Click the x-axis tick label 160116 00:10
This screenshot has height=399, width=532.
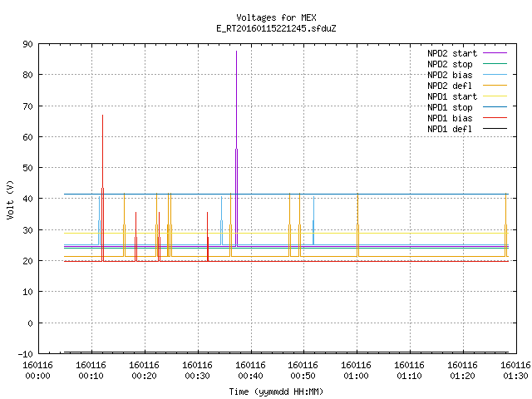91,371
